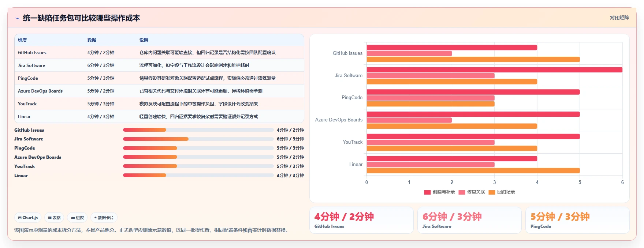Image resolution: width=644 pixels, height=248 pixels.
Task: Click Linear label on chart axis
Action: point(356,165)
